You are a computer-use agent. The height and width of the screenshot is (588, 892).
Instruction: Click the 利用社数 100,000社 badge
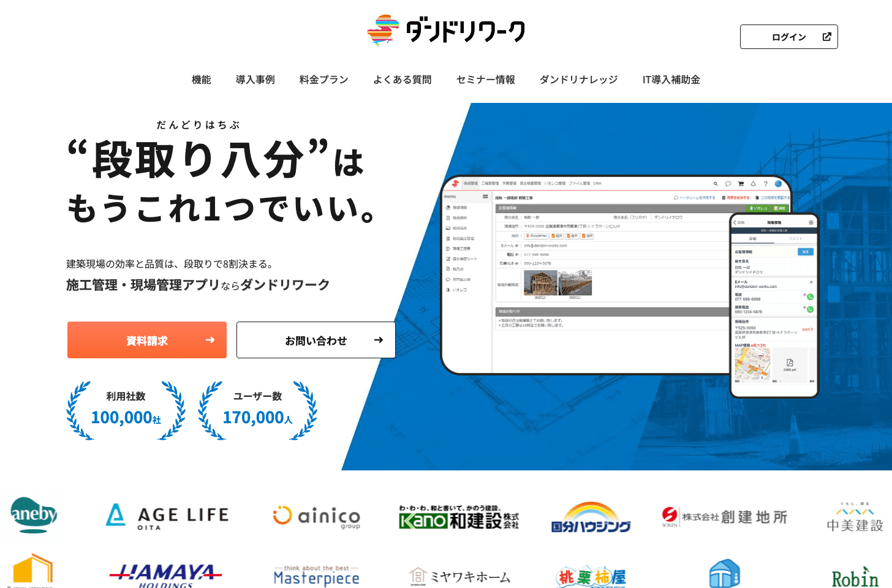[x=126, y=410]
